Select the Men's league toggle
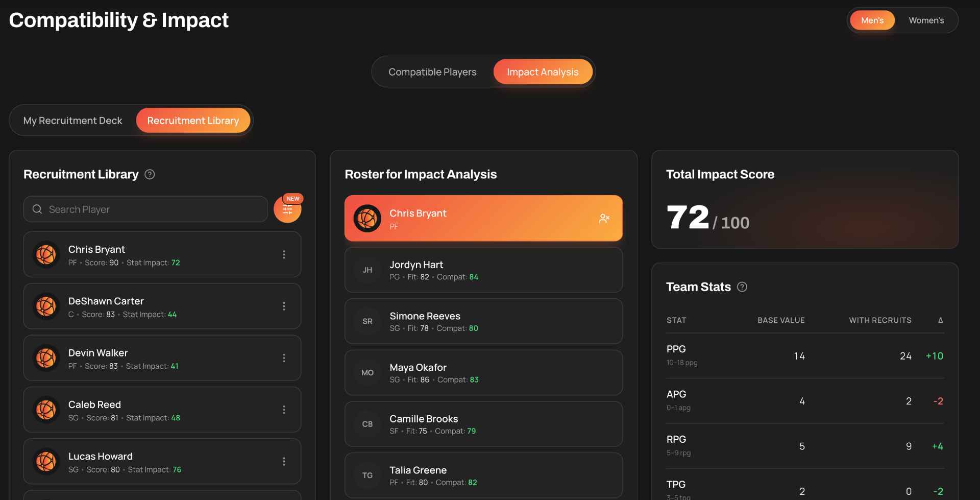This screenshot has height=500, width=980. click(x=872, y=20)
